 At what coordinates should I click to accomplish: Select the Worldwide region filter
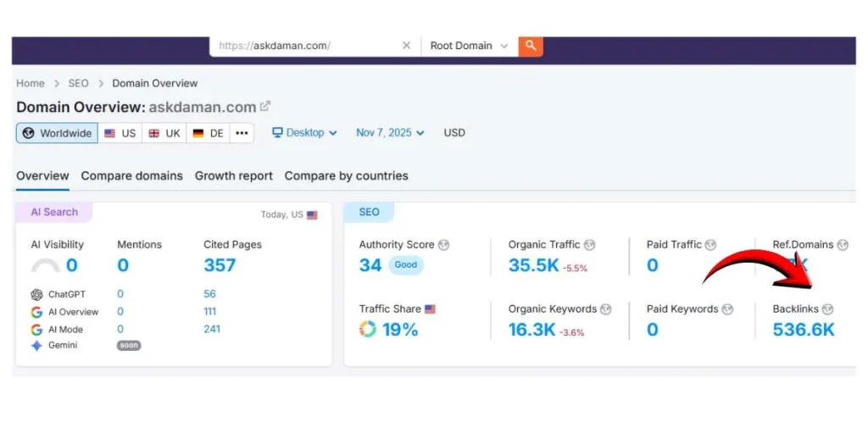(57, 133)
